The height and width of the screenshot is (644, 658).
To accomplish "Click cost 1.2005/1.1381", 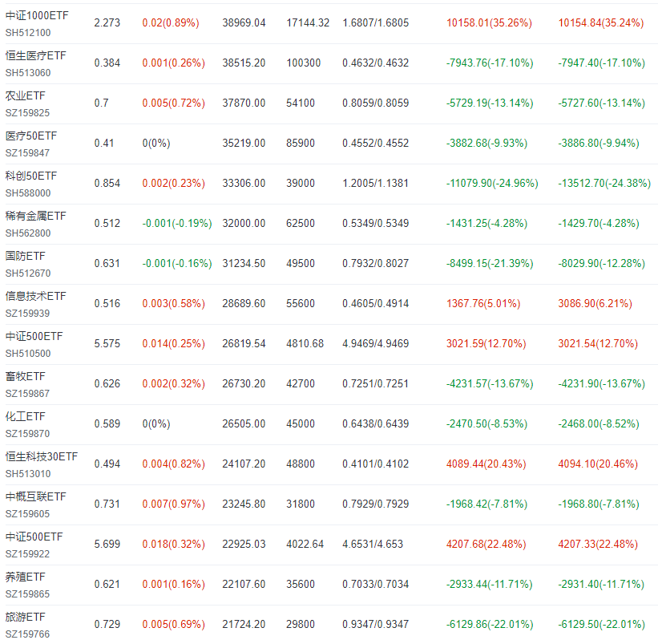I will coord(376,183).
